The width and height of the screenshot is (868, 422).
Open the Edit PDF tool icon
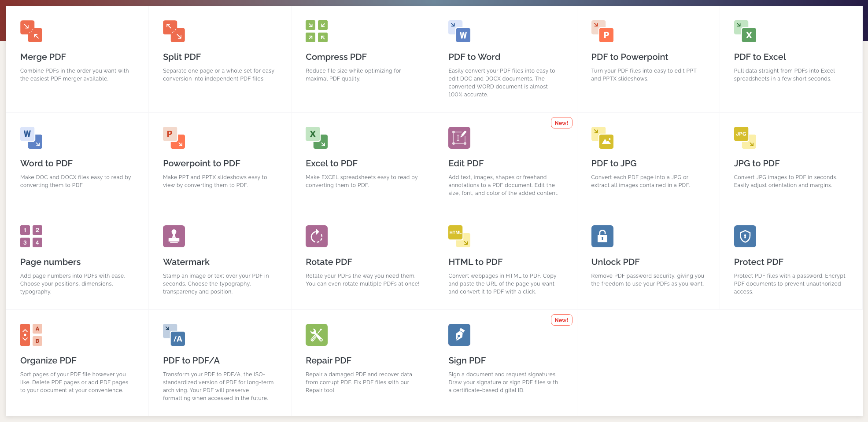click(459, 138)
